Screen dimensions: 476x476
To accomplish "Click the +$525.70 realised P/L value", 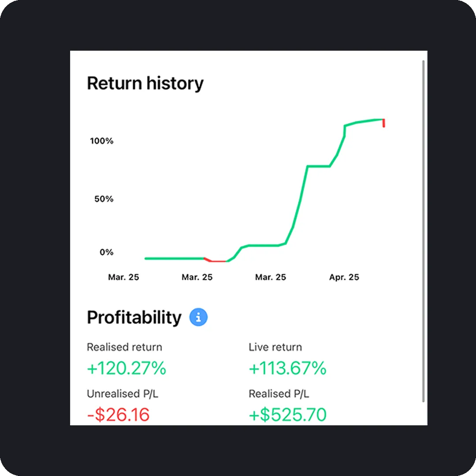I will coord(287,415).
